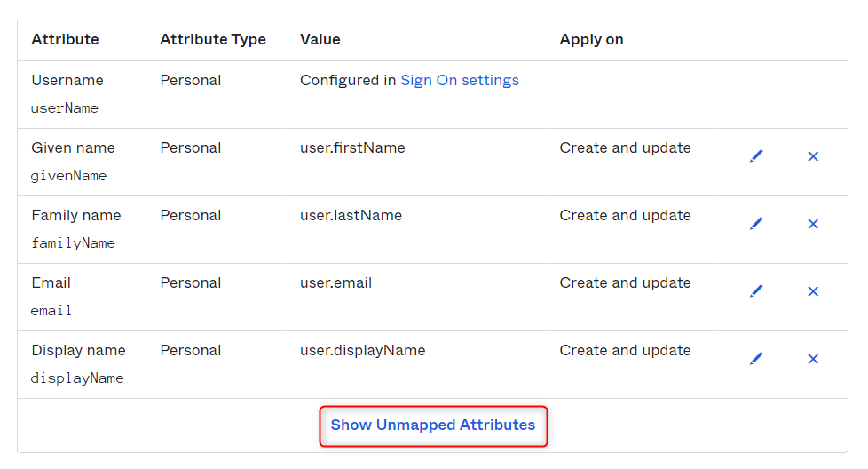Viewport: 868px width, 469px height.
Task: Select the user.email value cell
Action: (336, 283)
